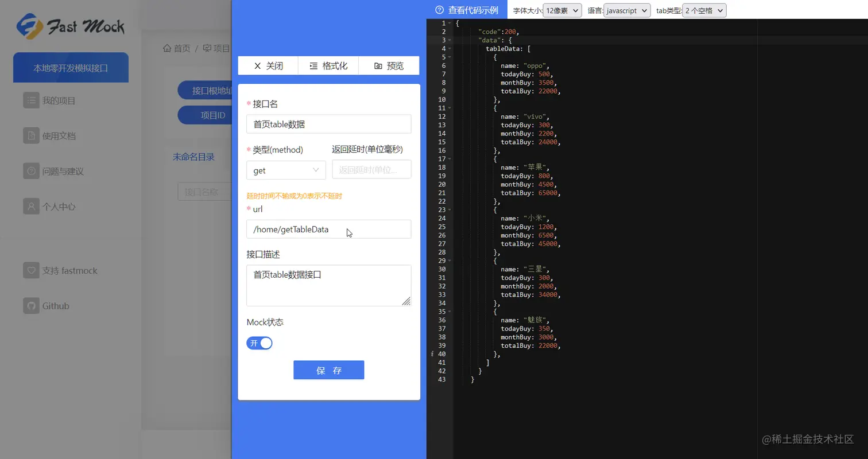
Task: Click the monthBuy: 3000 code line
Action: click(x=529, y=337)
